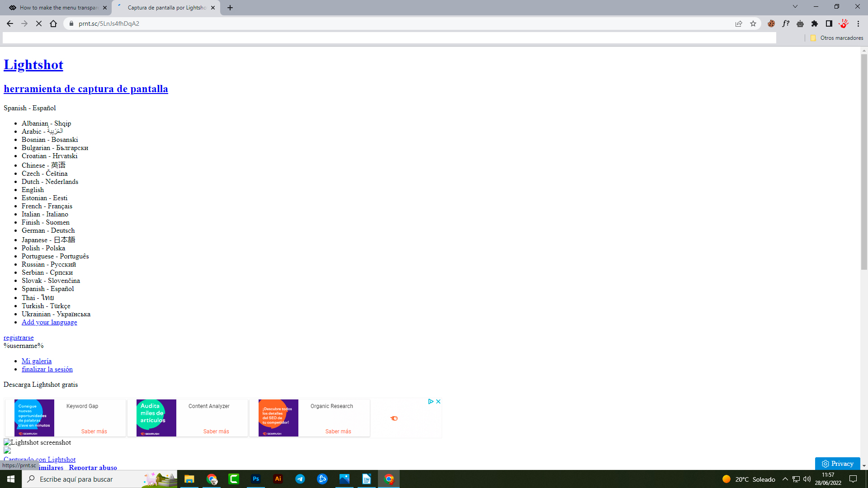868x488 pixels.
Task: Click 'Saber más' under Keyword Gap
Action: point(94,432)
